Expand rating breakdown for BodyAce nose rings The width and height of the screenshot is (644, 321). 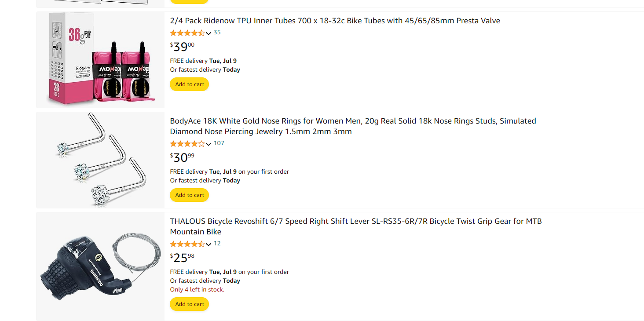(209, 144)
